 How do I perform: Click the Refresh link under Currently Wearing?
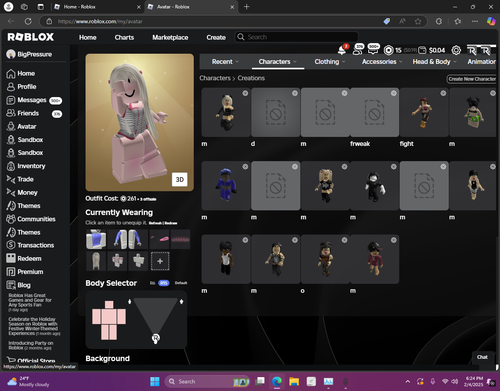pos(155,223)
